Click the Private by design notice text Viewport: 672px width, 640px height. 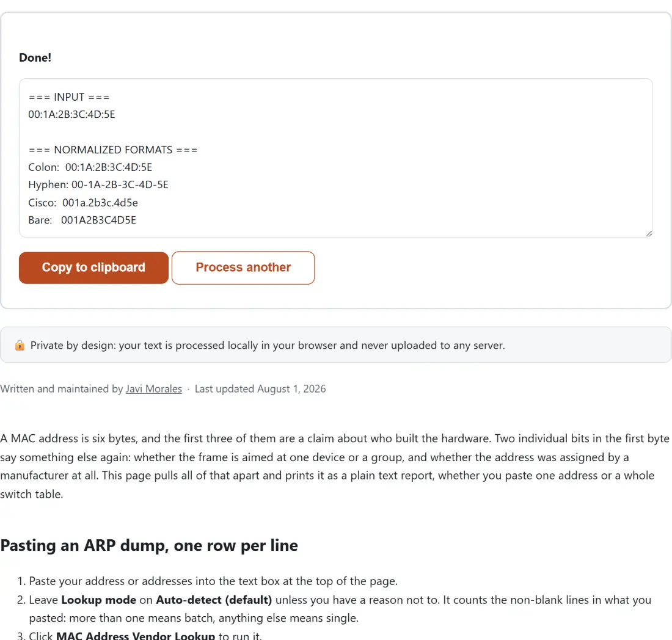click(268, 345)
